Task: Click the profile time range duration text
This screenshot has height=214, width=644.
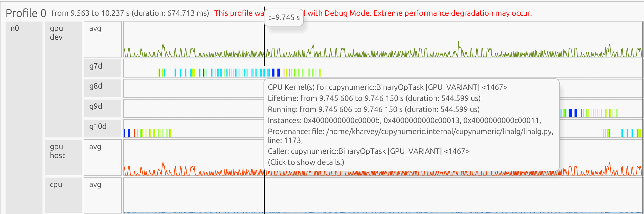Action: click(x=130, y=13)
